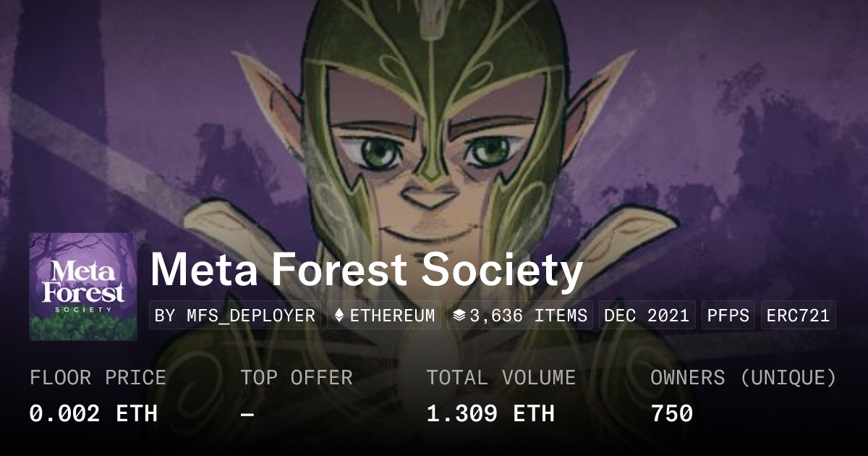Select the 3,636 ITEMS count text
This screenshot has width=868, height=456.
(x=528, y=316)
